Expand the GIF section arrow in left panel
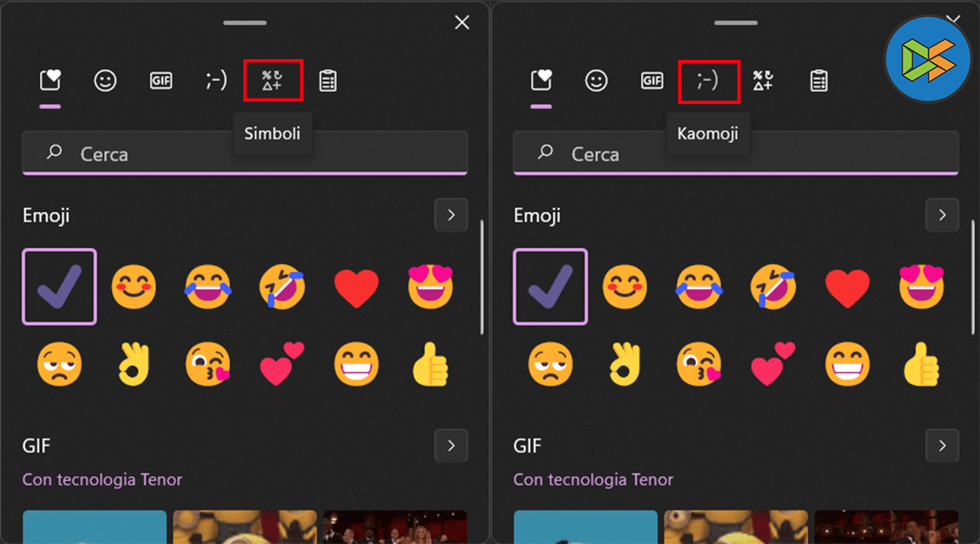 [x=451, y=446]
